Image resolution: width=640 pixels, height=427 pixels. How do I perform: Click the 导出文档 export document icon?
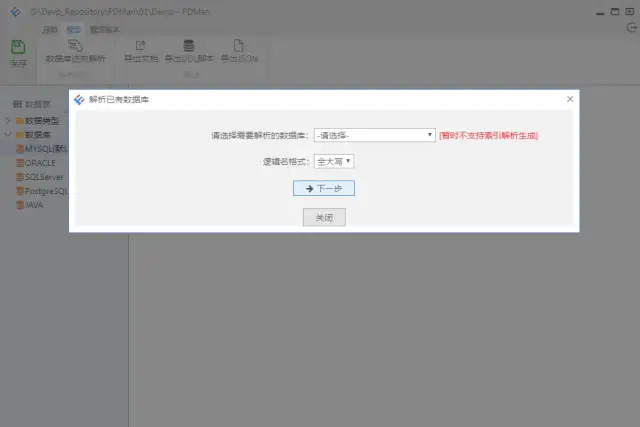[x=140, y=46]
